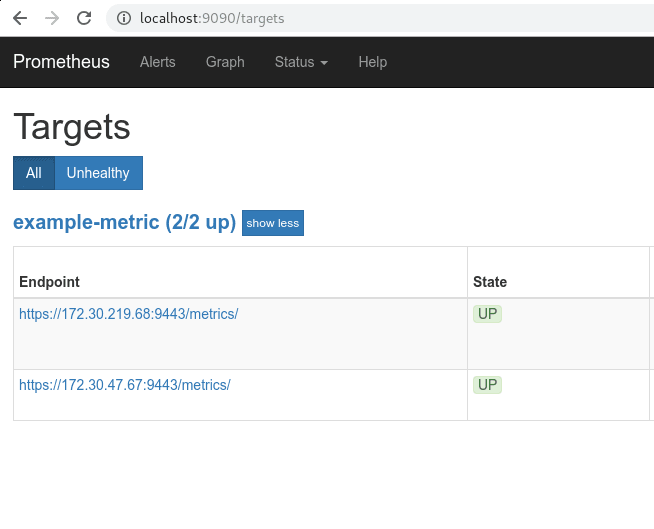Open the Graph page
The image size is (654, 529).
pyautogui.click(x=225, y=62)
